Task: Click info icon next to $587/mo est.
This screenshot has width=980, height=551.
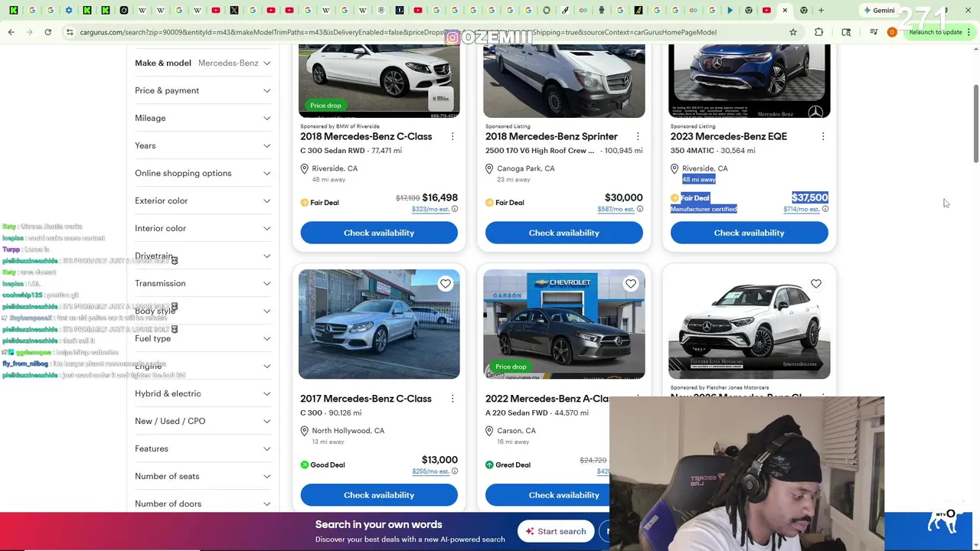Action: pos(640,209)
